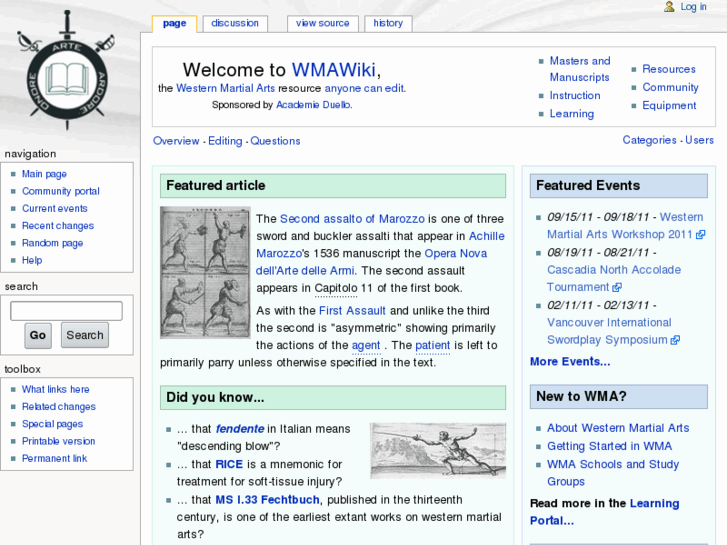Click the WMAWiki sword and book logo
Viewport: 727px width, 545px height.
[x=67, y=72]
